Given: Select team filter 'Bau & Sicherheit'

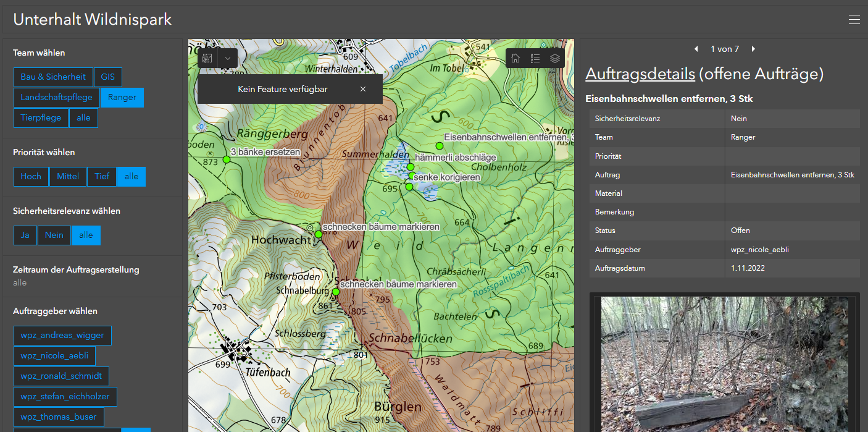Looking at the screenshot, I should coord(53,77).
